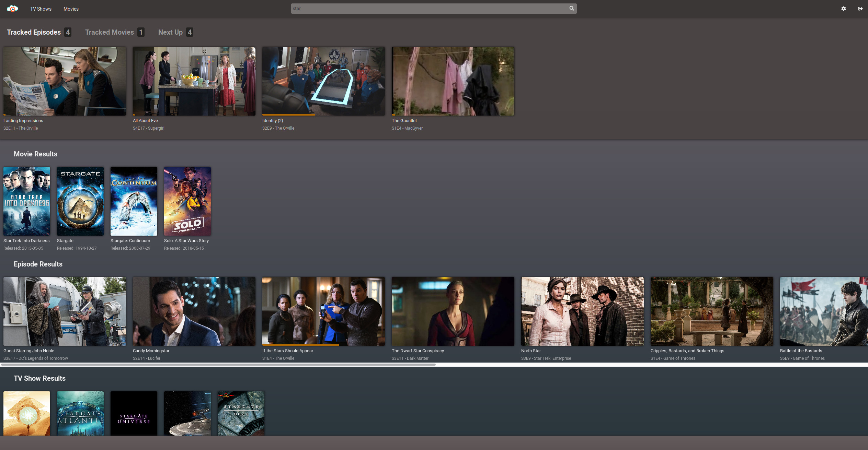Click the app logo home icon
This screenshot has width=868, height=450.
(12, 9)
